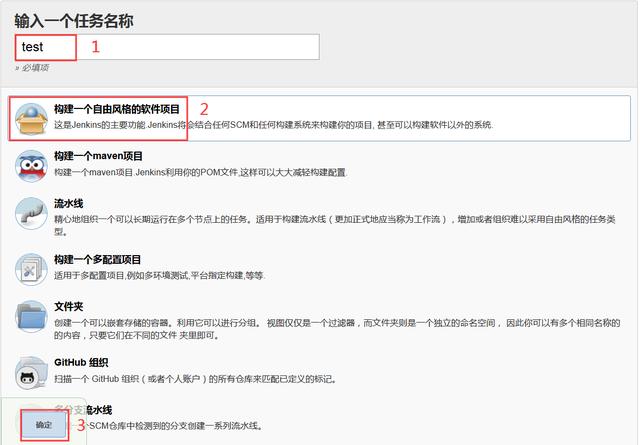Click the description starting 适用于多配置项目
Image resolution: width=640 pixels, height=445 pixels.
[x=160, y=276]
